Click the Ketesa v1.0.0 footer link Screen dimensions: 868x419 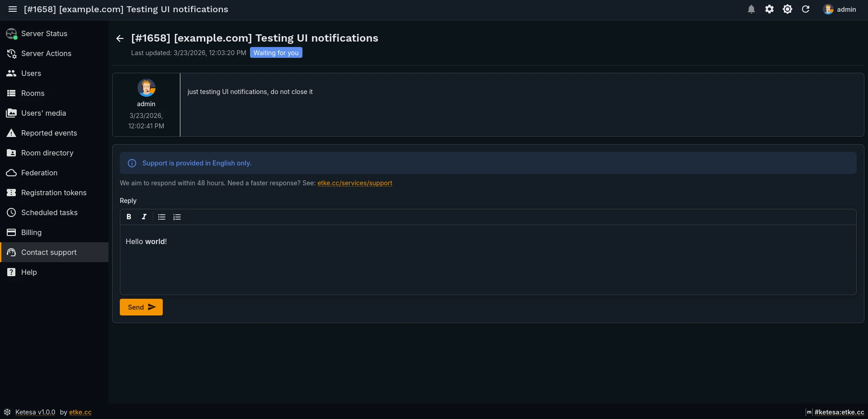tap(35, 412)
